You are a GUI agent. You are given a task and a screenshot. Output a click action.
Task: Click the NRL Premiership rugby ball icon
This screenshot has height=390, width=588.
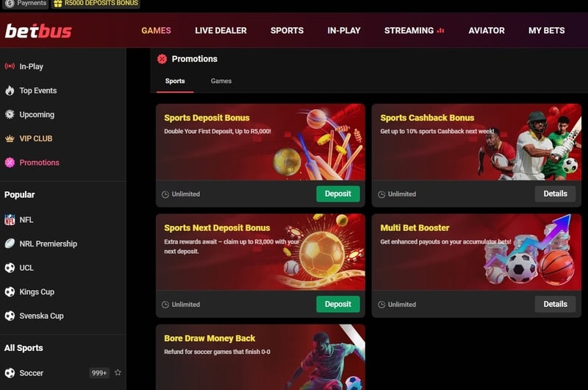coord(10,244)
